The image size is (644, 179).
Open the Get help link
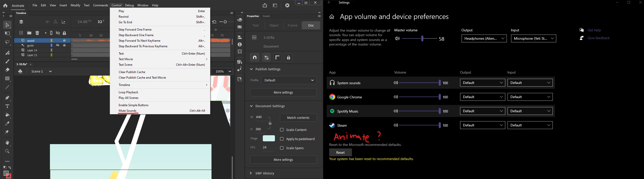pos(594,30)
